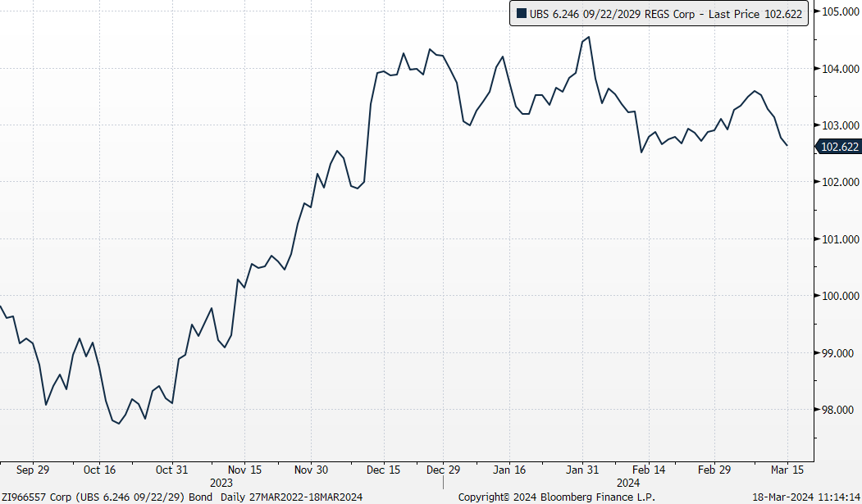Click the legend text 'UBS 6.246 09/22/2029 REGS Corp'
862x504 pixels.
(612, 14)
